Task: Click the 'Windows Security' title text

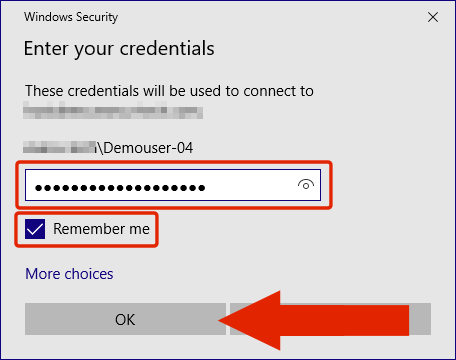Action: (71, 17)
